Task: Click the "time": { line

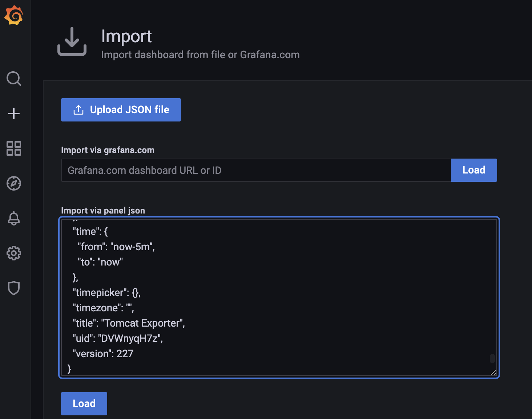Action: coord(90,231)
